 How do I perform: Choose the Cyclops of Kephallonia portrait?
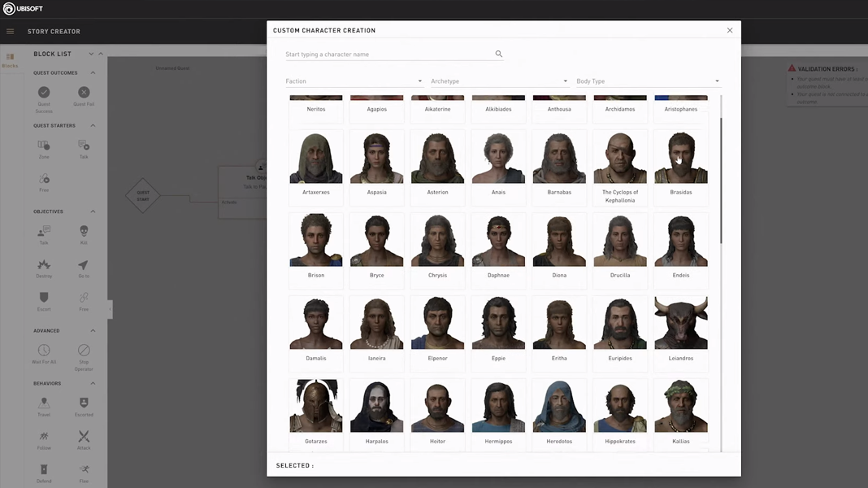click(620, 157)
